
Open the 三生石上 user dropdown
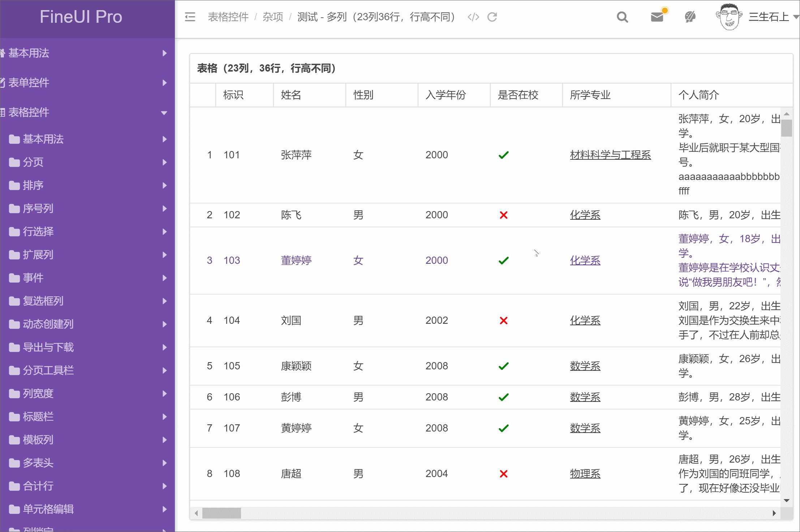[773, 17]
